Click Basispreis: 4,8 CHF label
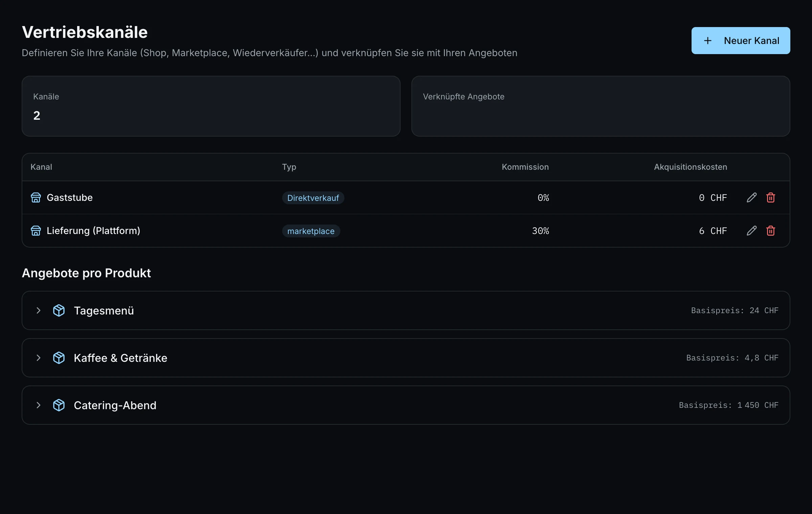Screen dimensions: 812x514 (732, 358)
